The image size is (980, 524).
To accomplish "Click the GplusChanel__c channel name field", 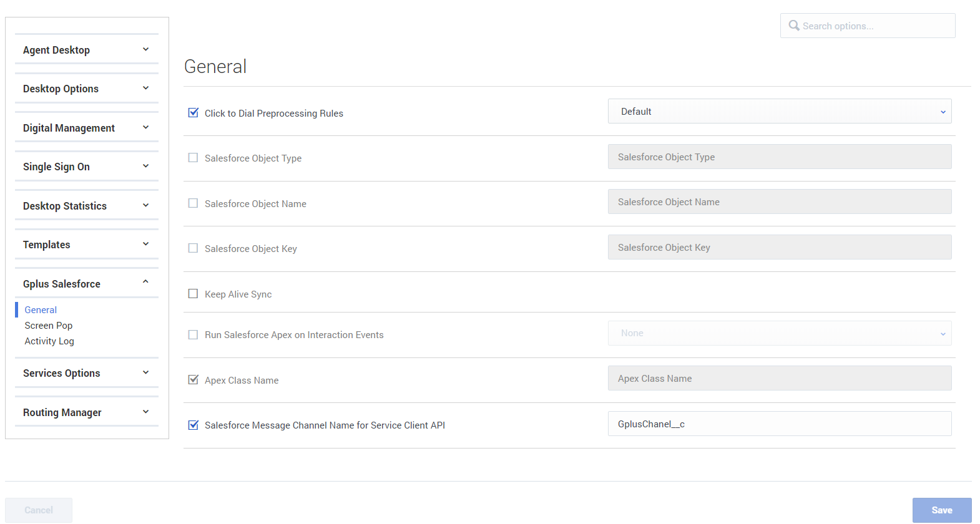I will [779, 424].
